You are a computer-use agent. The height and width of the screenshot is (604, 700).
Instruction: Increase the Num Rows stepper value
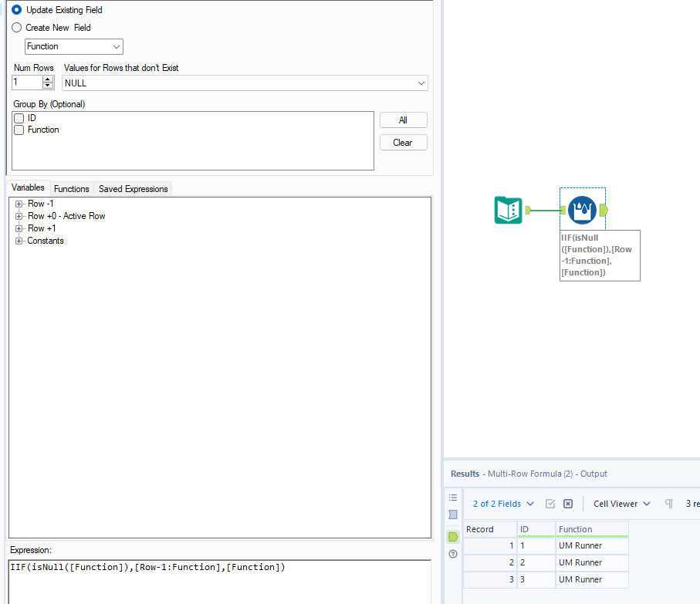48,79
